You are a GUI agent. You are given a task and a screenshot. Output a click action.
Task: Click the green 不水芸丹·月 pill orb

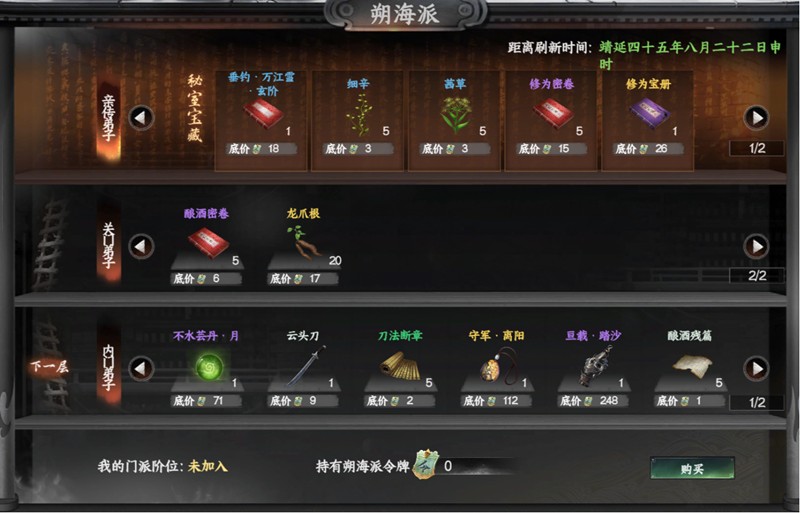pos(209,367)
